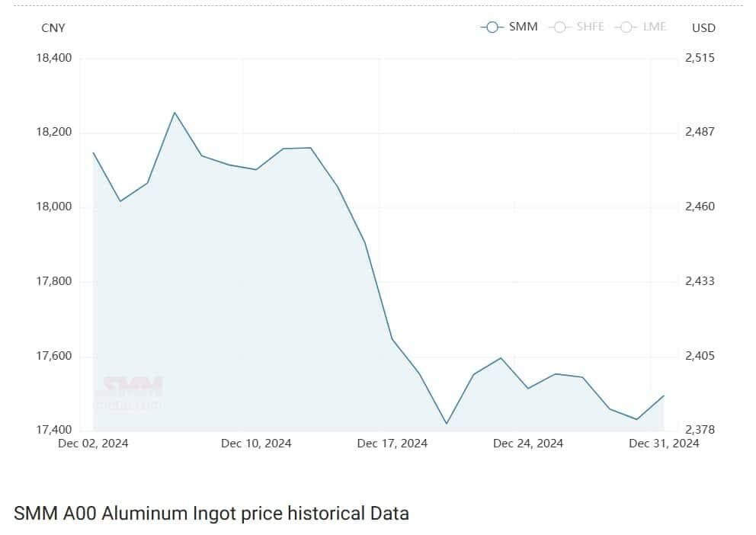This screenshot has width=756, height=535.
Task: Enable the SHFE series label in legend
Action: coord(590,27)
